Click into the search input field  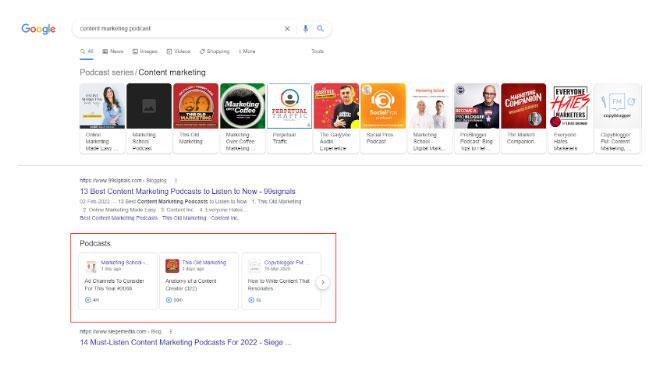178,28
